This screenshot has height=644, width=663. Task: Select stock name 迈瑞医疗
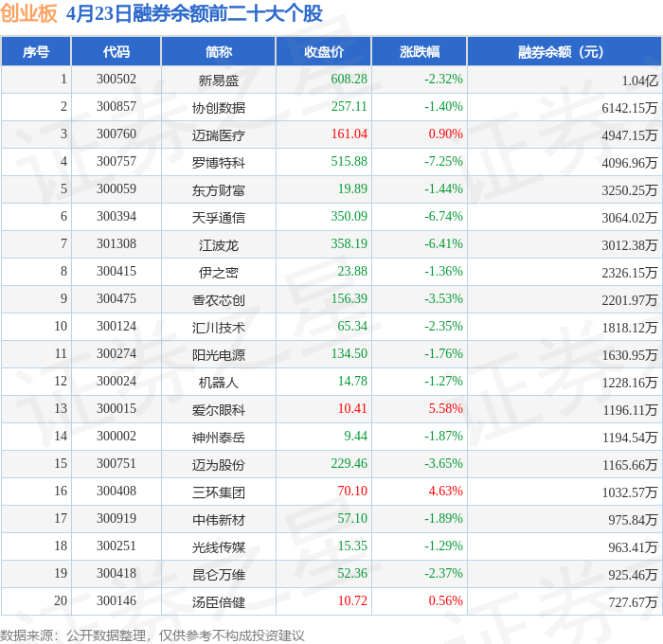pyautogui.click(x=219, y=134)
